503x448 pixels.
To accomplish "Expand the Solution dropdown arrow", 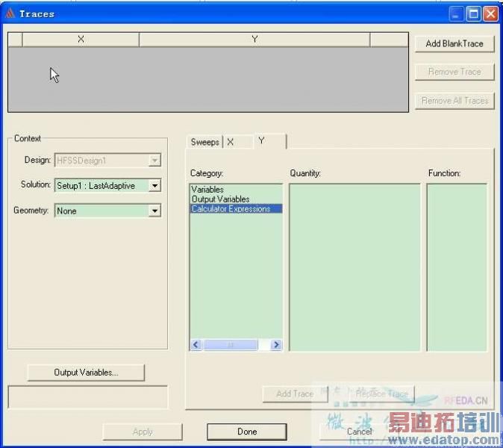I will pos(154,185).
